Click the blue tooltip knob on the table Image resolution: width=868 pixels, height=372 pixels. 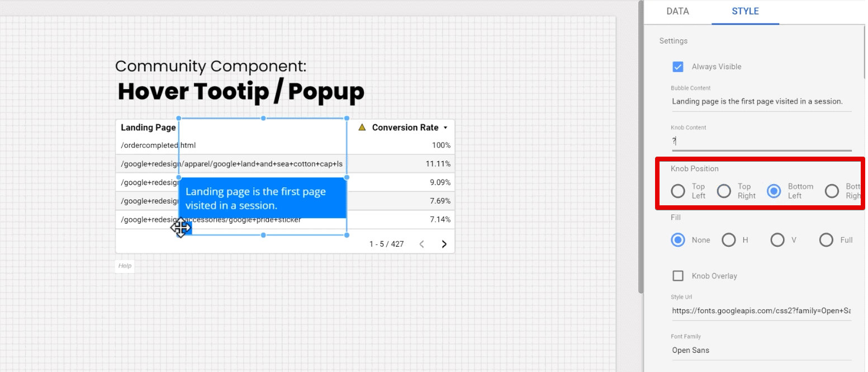pyautogui.click(x=186, y=229)
